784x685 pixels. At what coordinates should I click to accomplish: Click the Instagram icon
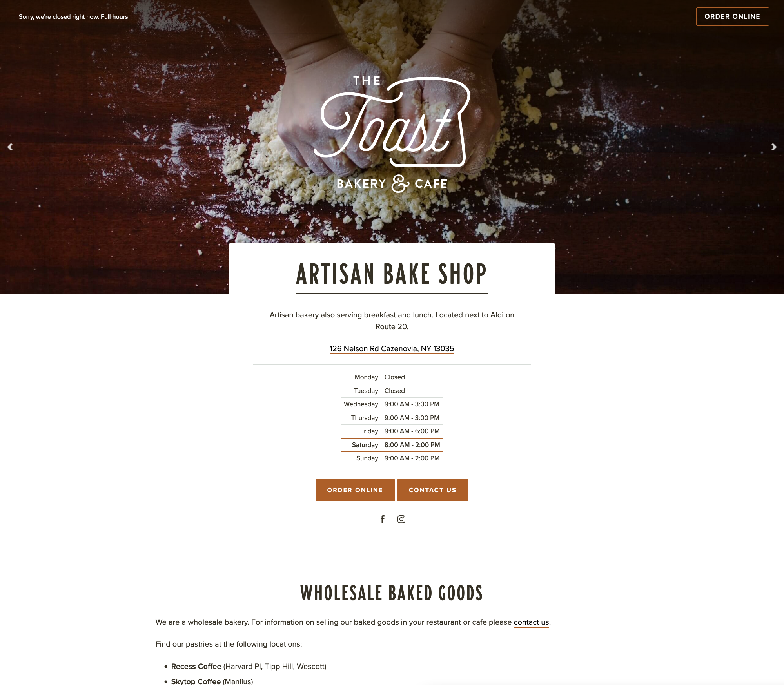[401, 519]
